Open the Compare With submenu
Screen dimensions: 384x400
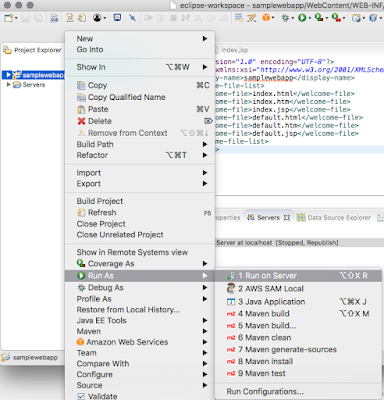coord(140,364)
